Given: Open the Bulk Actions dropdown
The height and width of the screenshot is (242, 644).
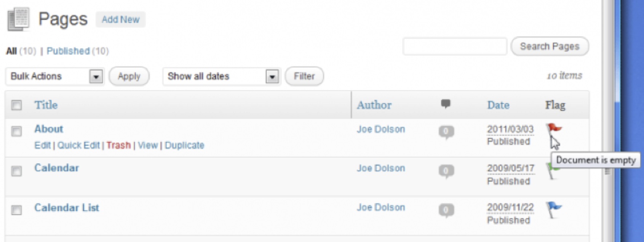Looking at the screenshot, I should click(55, 76).
